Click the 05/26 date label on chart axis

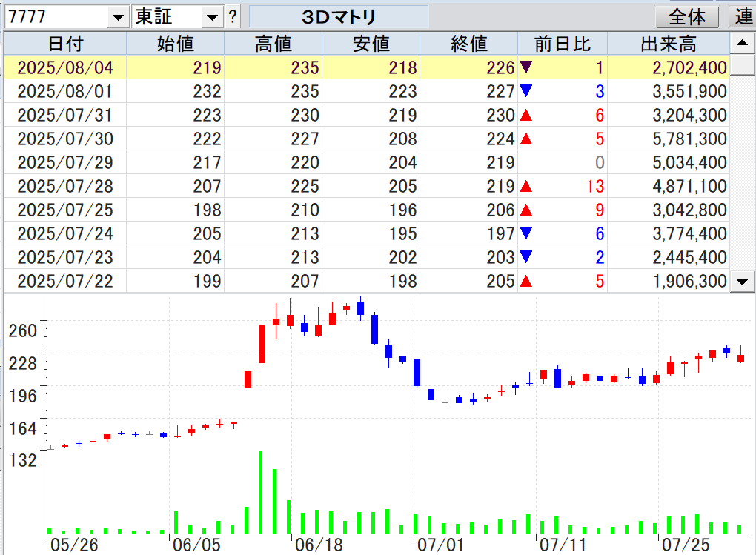click(x=74, y=545)
